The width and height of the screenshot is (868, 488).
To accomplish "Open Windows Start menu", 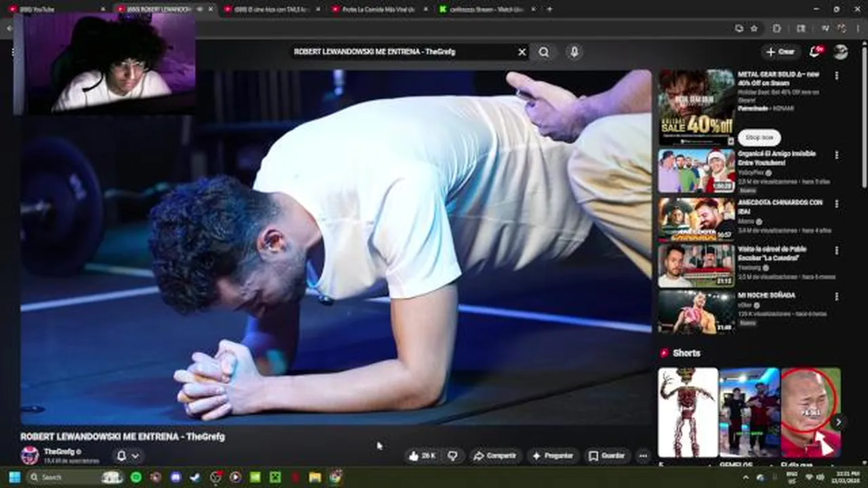I will point(14,477).
